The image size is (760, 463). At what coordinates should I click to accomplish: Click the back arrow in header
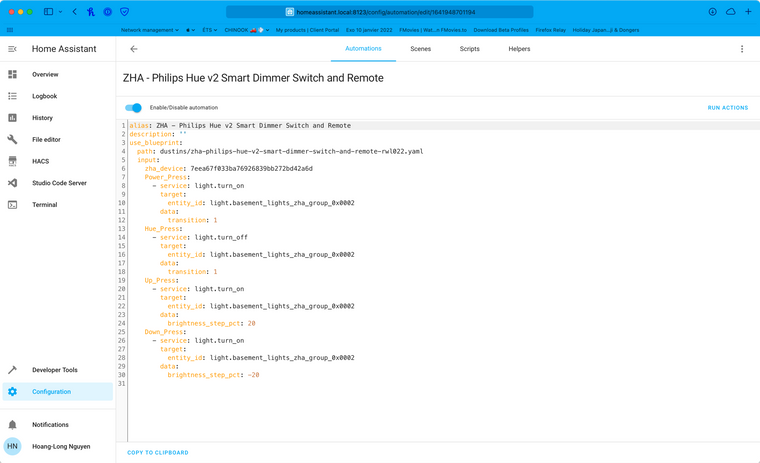[x=134, y=49]
